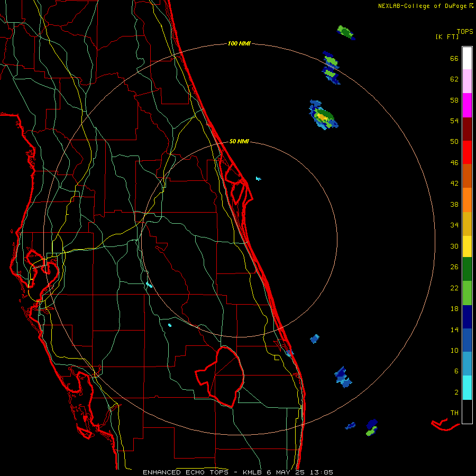Select the dark green legend band
The width and height of the screenshot is (476, 476).
coord(467,269)
